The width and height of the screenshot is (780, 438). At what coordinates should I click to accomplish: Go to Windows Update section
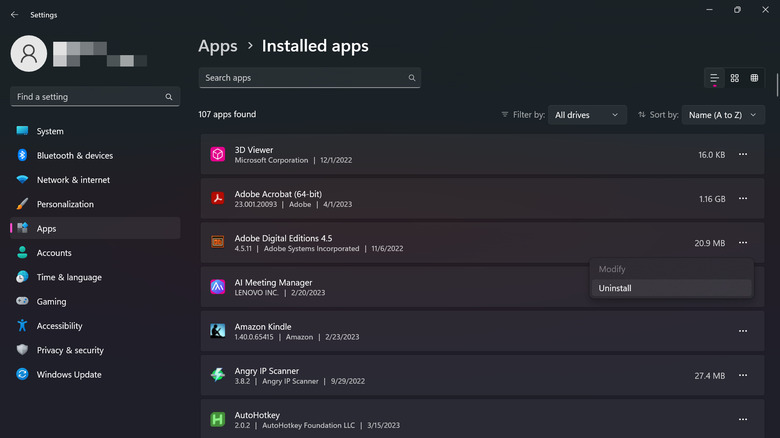pos(69,375)
